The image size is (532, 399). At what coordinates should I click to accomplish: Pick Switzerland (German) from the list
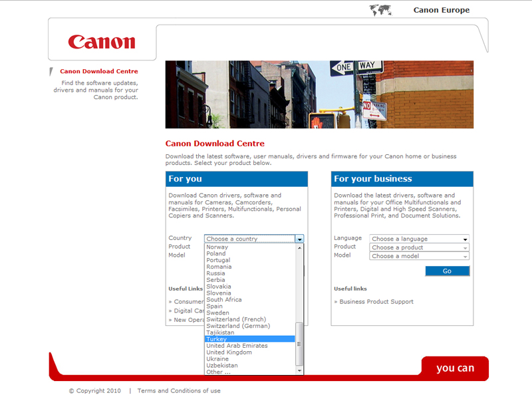point(237,326)
